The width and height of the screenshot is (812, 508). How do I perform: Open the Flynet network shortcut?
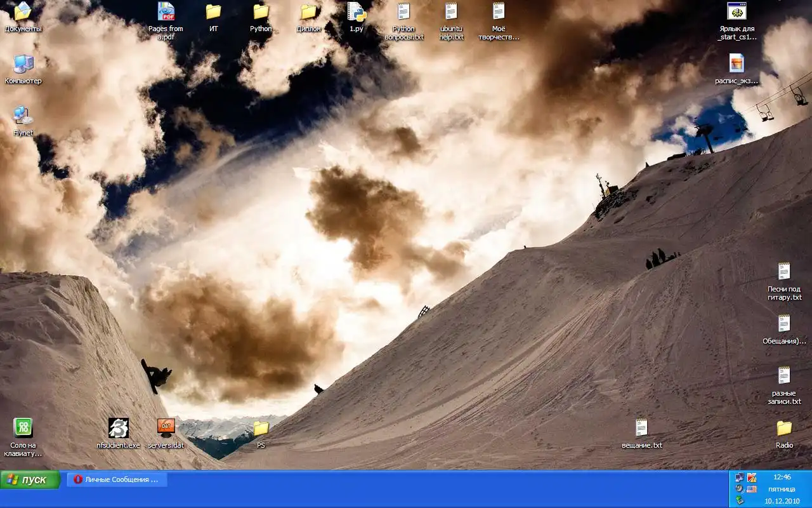(x=23, y=116)
